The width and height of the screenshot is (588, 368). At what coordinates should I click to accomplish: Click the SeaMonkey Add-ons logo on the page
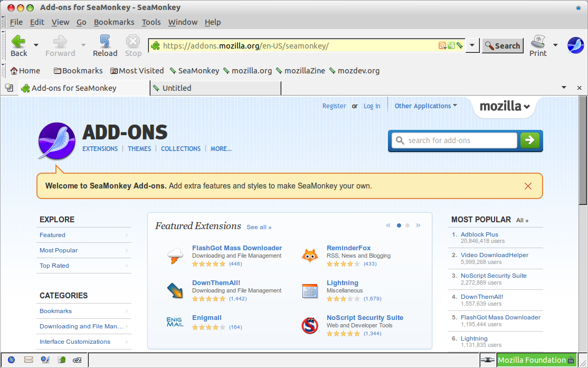point(57,141)
